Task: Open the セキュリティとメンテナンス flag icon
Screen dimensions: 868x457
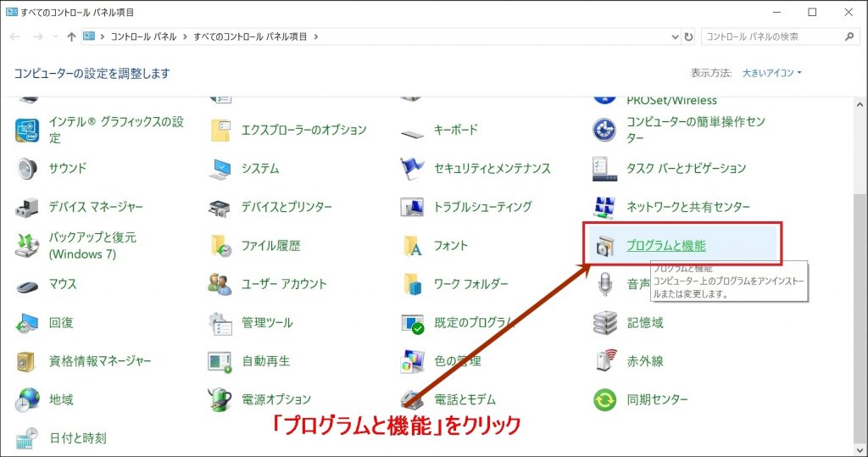Action: coord(412,169)
